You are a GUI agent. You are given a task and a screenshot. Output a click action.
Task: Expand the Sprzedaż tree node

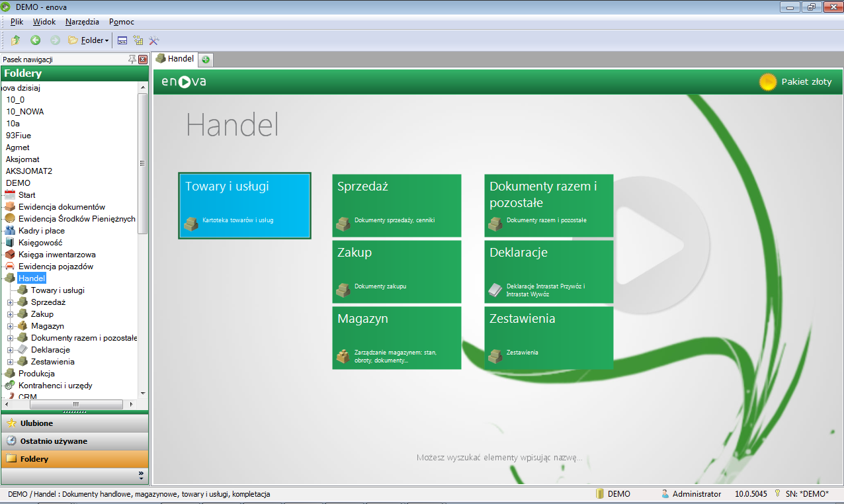tap(10, 302)
